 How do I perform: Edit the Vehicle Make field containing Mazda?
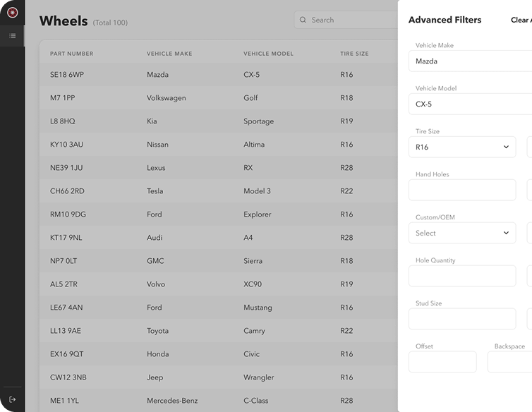pos(470,61)
